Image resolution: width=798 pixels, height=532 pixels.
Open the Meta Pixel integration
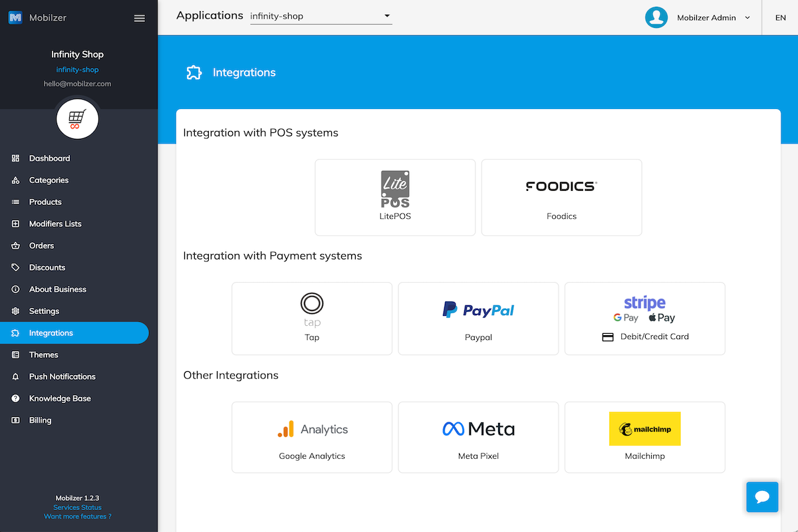pos(478,438)
